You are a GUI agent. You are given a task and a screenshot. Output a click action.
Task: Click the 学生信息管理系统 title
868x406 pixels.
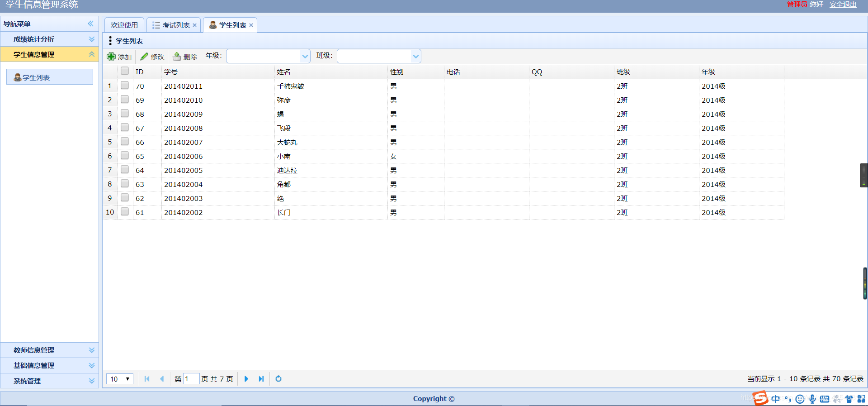pos(42,5)
